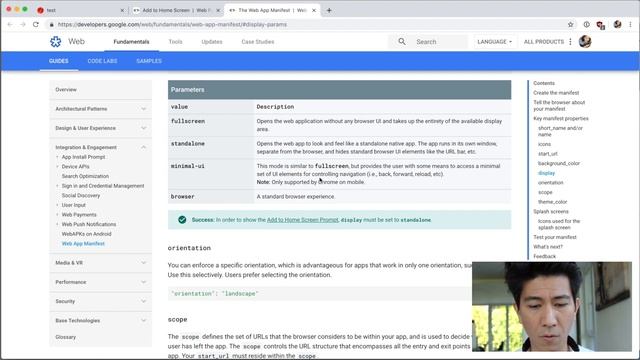This screenshot has height=360, width=640.
Task: Reload the page with refresh icon
Action: tap(36, 24)
